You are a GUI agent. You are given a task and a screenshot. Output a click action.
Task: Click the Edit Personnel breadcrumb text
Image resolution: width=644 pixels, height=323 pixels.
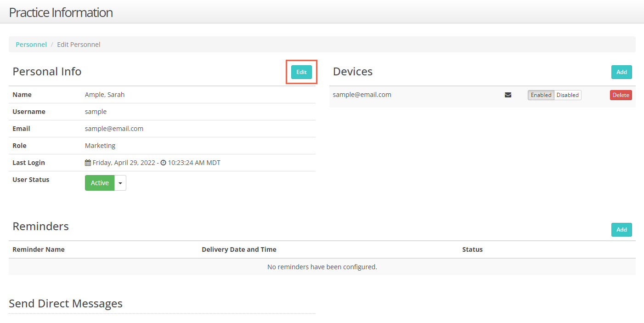pyautogui.click(x=79, y=45)
